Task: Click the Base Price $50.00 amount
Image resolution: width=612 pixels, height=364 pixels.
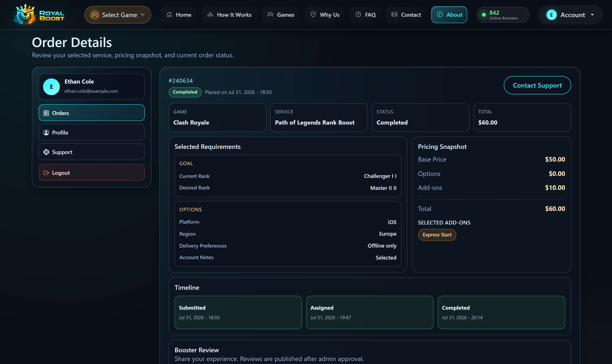Action: [x=555, y=159]
